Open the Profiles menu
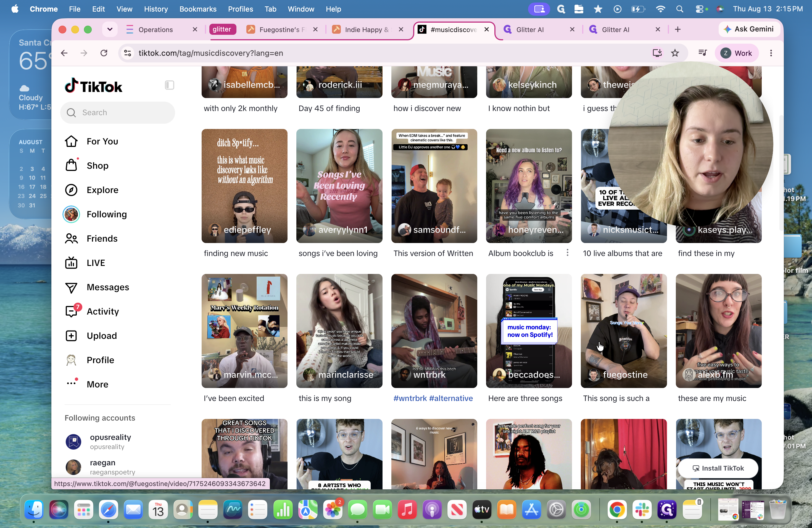Viewport: 812px width, 528px height. pos(241,9)
